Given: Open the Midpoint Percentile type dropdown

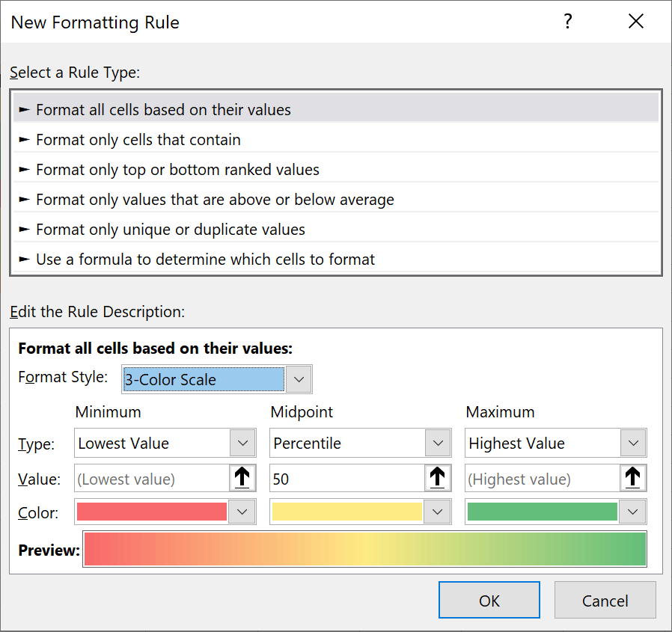Looking at the screenshot, I should (x=439, y=443).
